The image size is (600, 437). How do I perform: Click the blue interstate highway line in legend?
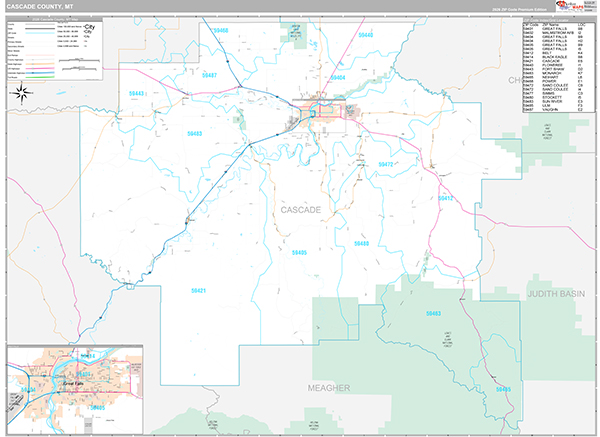(40, 73)
